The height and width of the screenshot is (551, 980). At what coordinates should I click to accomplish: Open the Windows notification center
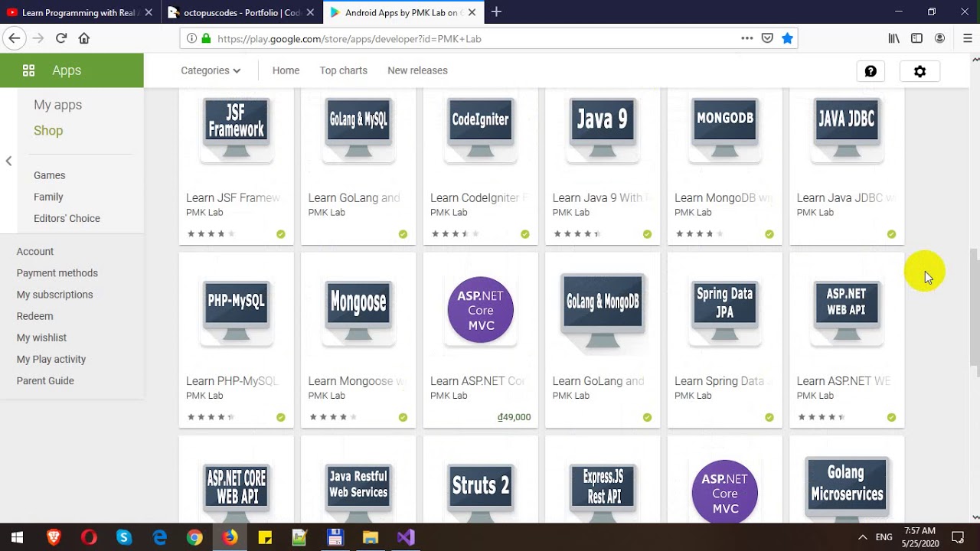(x=957, y=537)
